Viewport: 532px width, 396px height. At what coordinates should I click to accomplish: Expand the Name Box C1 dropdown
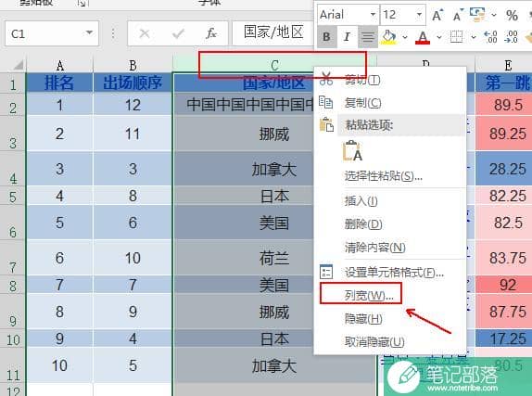(89, 33)
